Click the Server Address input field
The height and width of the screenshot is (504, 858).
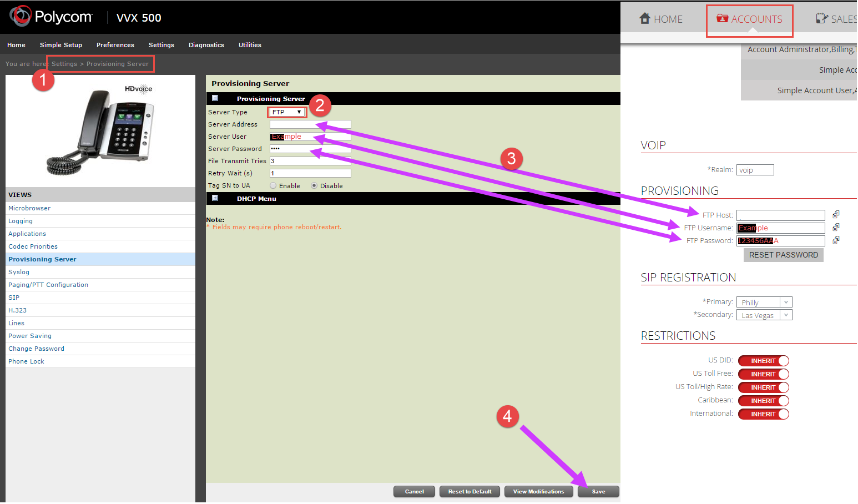pyautogui.click(x=310, y=124)
